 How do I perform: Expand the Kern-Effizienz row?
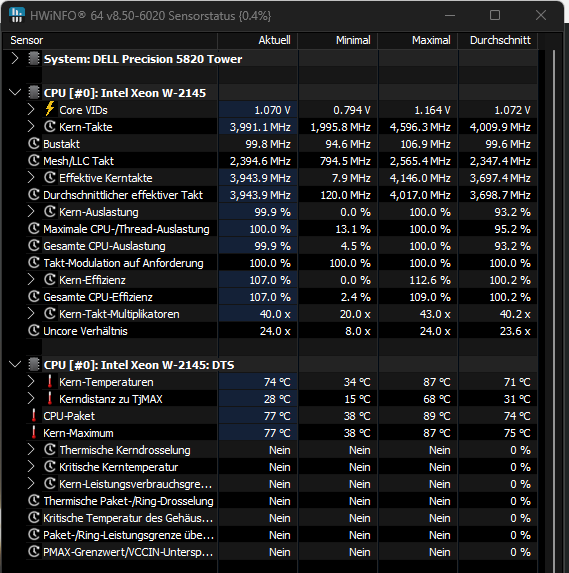point(31,280)
